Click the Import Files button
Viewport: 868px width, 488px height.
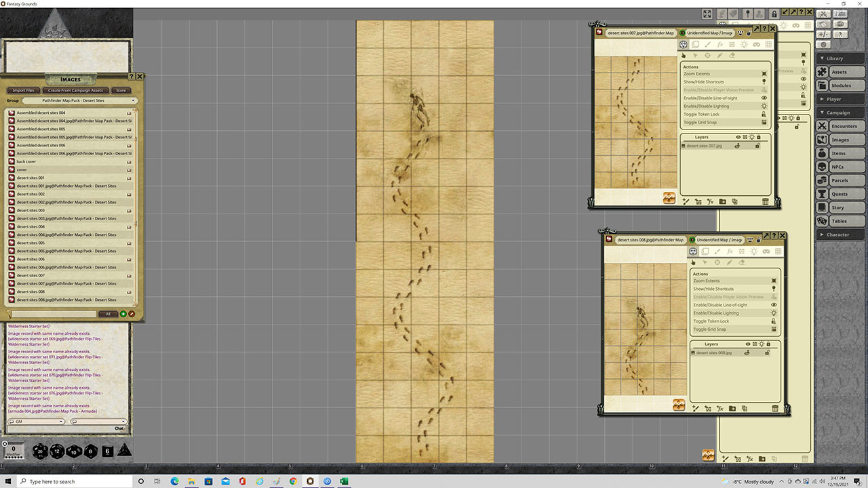click(x=23, y=90)
